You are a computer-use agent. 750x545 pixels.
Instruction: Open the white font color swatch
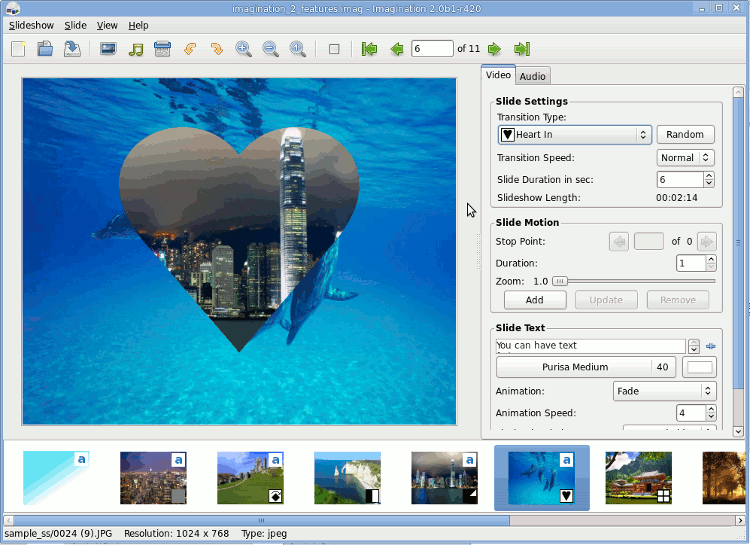[x=699, y=367]
